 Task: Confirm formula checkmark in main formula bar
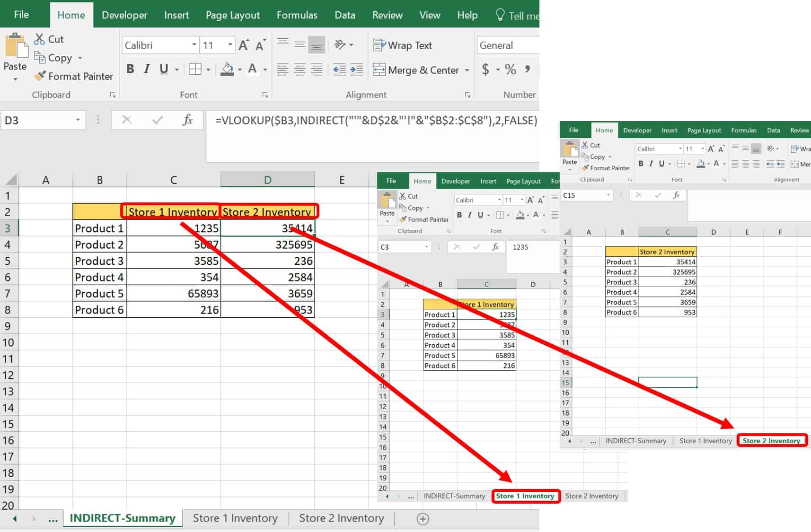click(x=158, y=120)
